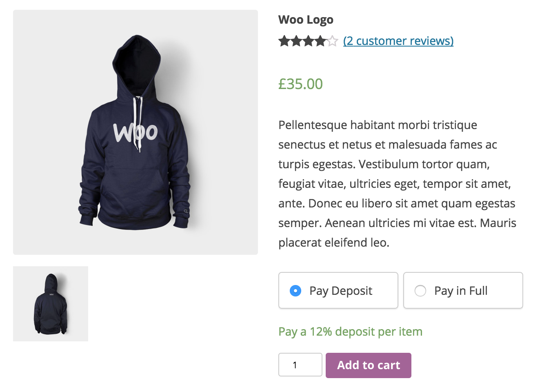
Task: Click the first filled rating star
Action: (x=284, y=41)
